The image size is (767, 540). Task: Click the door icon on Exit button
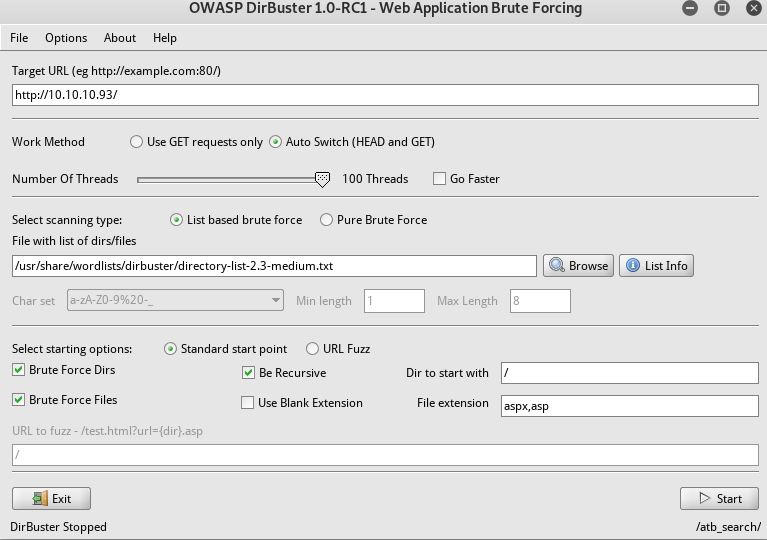(40, 498)
